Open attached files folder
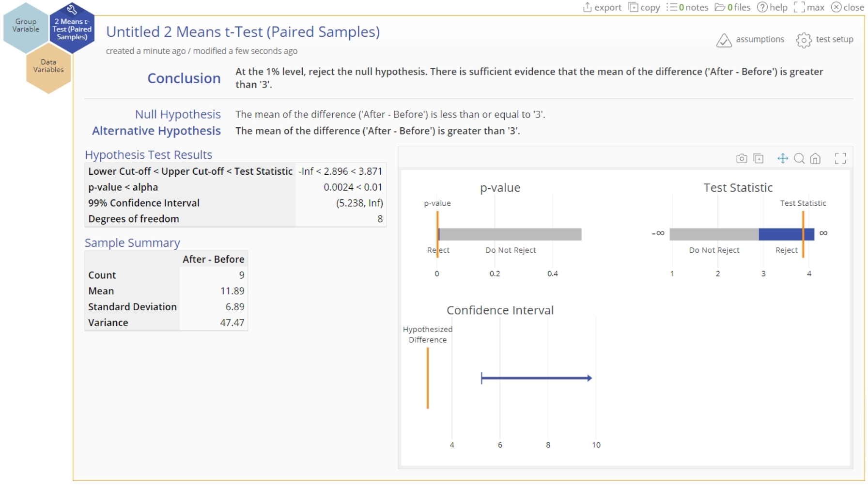 (x=732, y=7)
